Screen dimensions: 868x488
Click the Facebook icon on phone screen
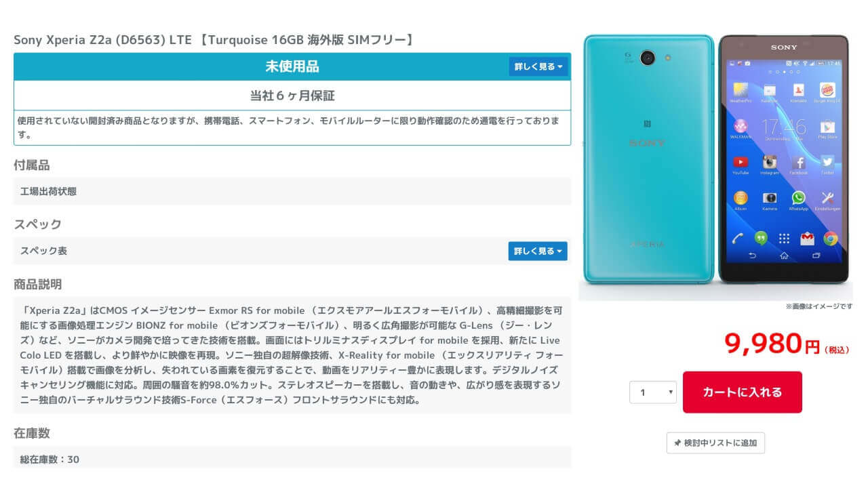[x=799, y=162]
